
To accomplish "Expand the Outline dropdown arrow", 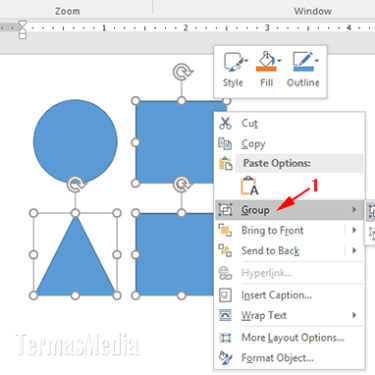I will pyautogui.click(x=317, y=60).
